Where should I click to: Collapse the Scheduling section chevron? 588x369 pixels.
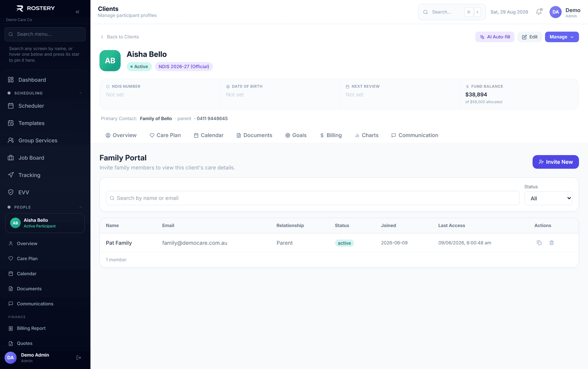81,93
